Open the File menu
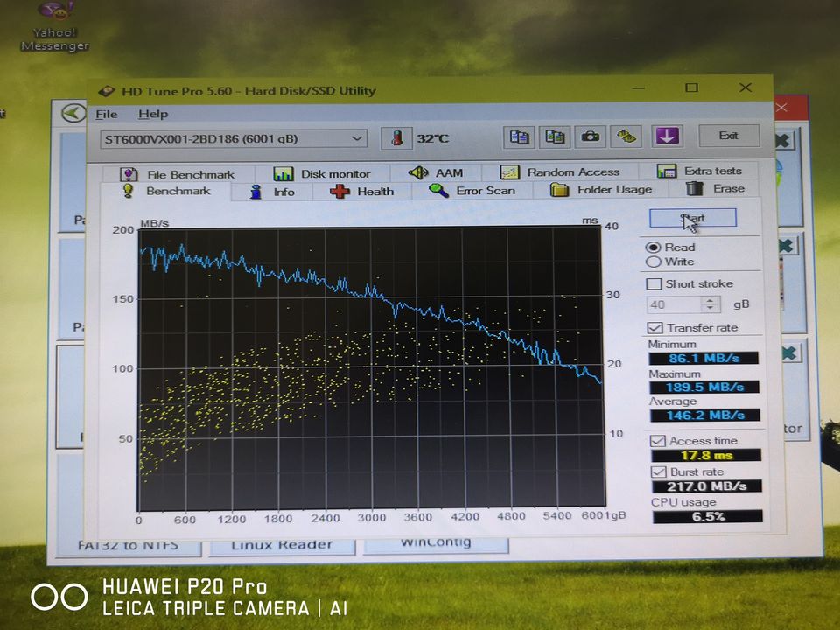 106,114
